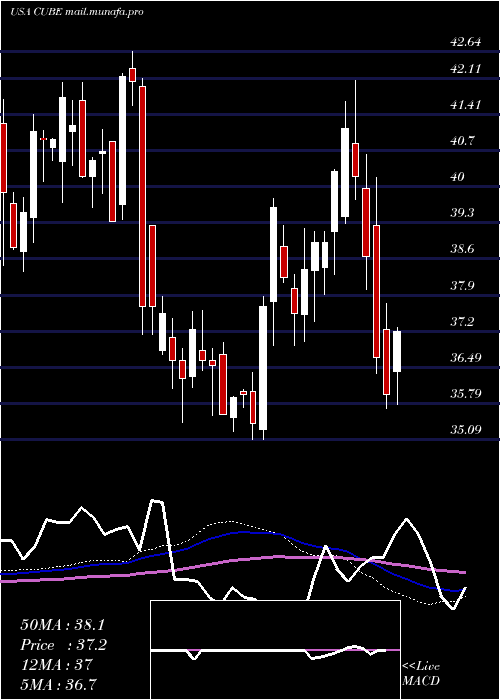Click the 'USA CUBE mail.munafa.pro' chart title
Viewport: 500px width, 700px height.
(x=76, y=12)
